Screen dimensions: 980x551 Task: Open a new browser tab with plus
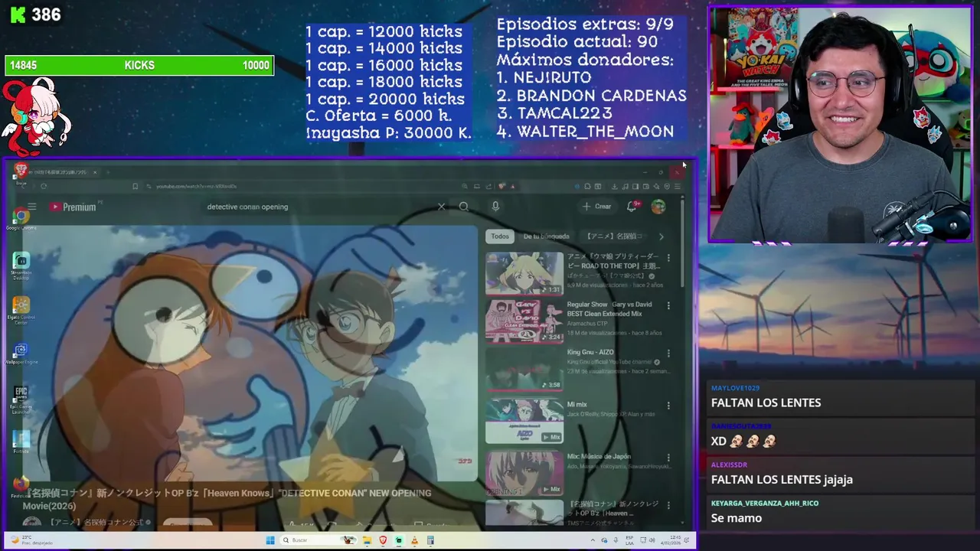point(108,172)
